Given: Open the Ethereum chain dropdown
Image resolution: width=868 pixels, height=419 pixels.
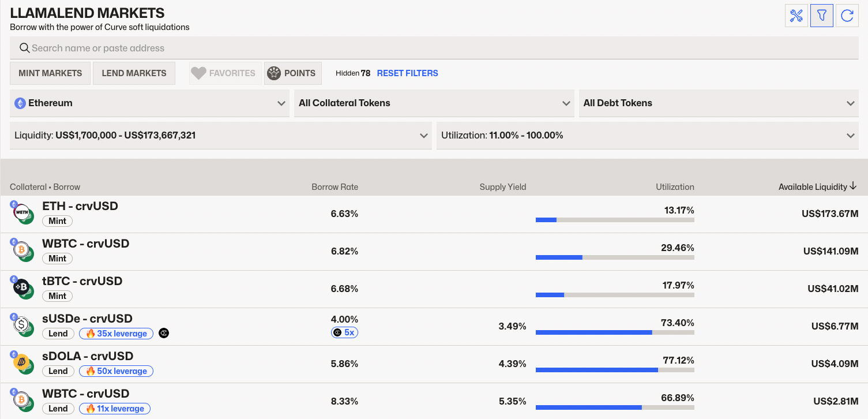Looking at the screenshot, I should tap(150, 103).
